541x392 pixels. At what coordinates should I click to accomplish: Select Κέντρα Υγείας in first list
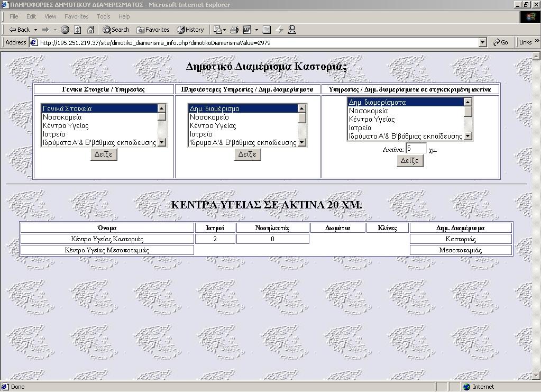coord(99,125)
